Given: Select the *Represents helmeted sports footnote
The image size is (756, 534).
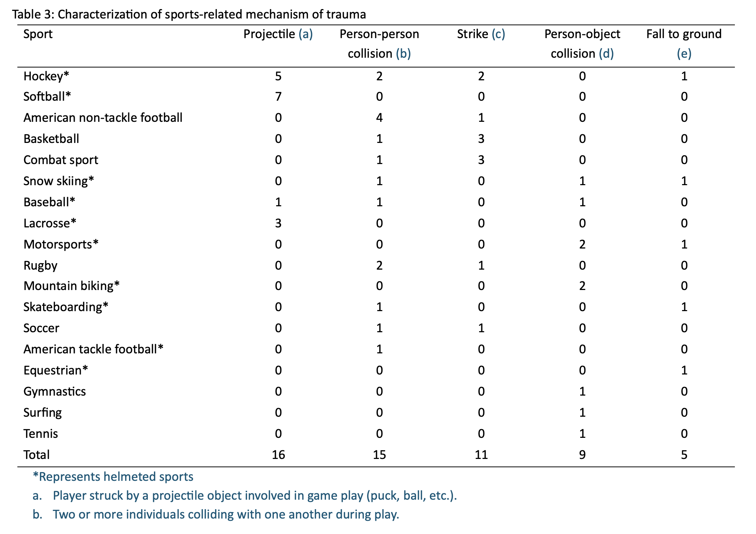Looking at the screenshot, I should (113, 477).
